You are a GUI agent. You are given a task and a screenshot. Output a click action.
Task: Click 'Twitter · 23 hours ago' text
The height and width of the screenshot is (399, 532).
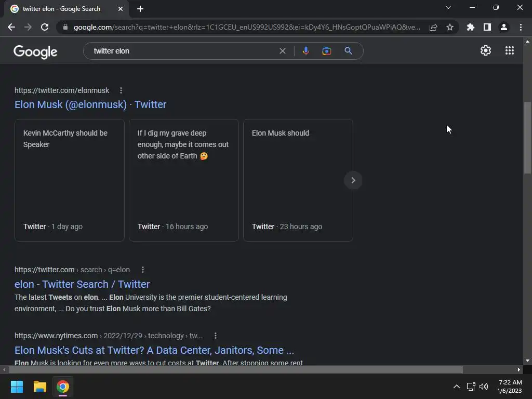point(287,227)
